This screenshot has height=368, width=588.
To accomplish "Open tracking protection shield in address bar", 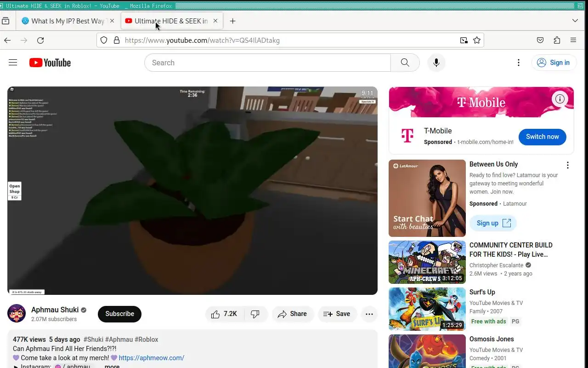I will click(104, 40).
